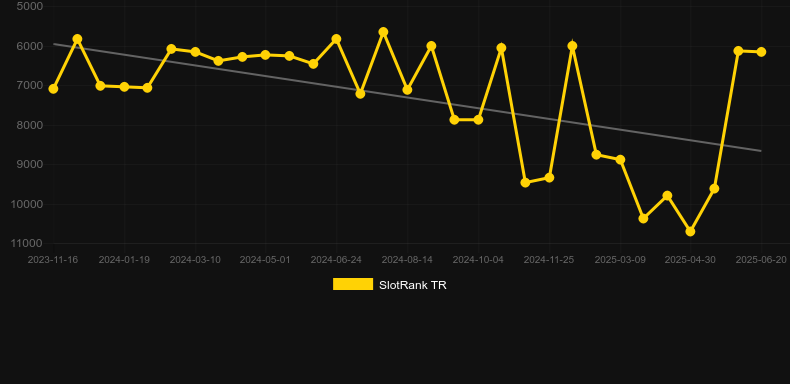Select the data point above 2024-01-19
The height and width of the screenshot is (384, 790).
124,87
